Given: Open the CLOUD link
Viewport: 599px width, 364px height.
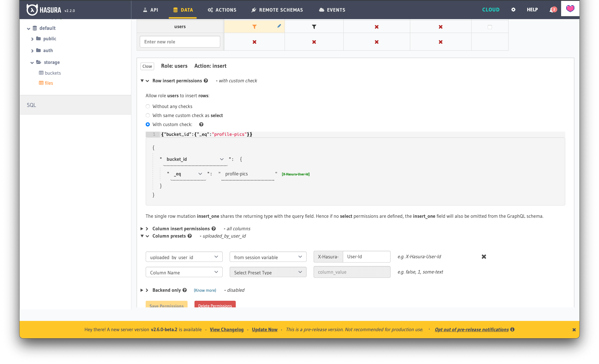Looking at the screenshot, I should pyautogui.click(x=491, y=10).
